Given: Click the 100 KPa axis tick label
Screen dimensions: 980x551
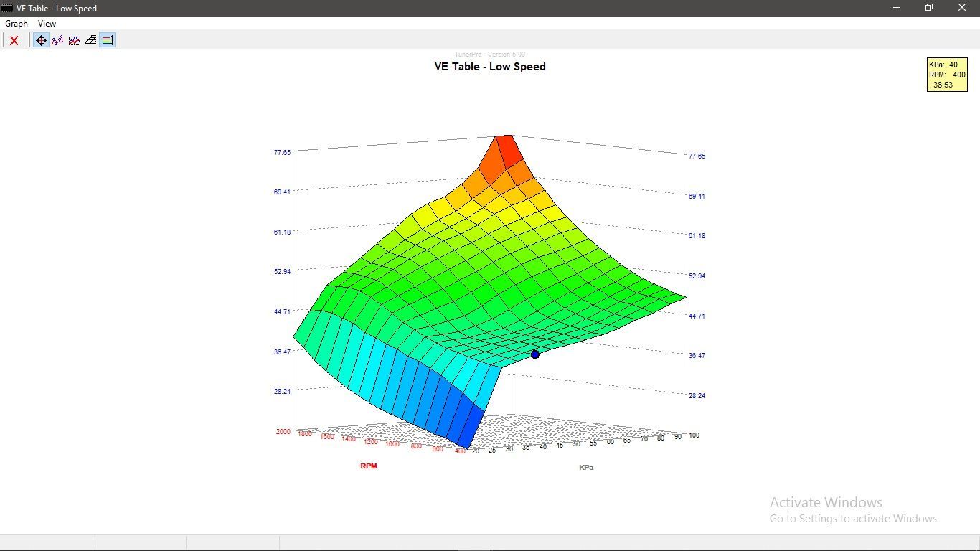Looking at the screenshot, I should (x=694, y=435).
